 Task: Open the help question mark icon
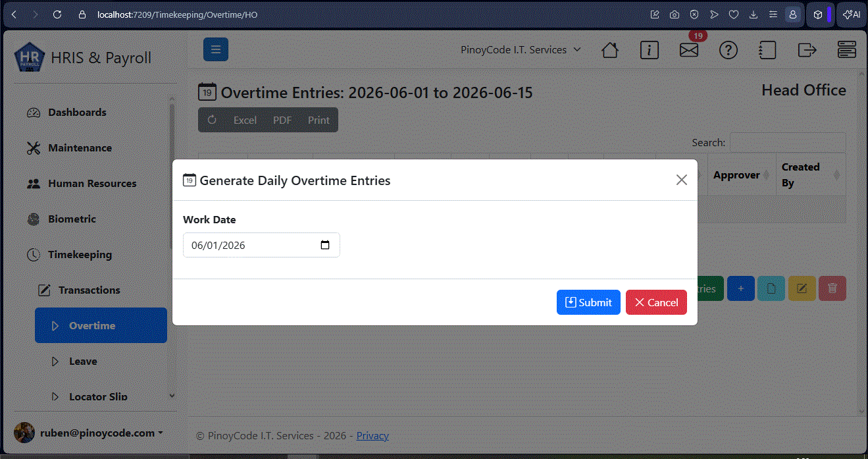tap(728, 50)
